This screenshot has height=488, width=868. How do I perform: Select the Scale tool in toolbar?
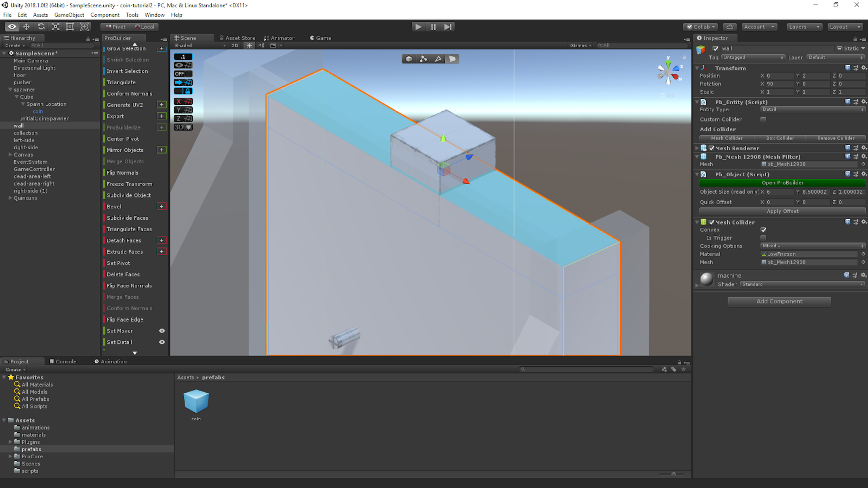[55, 27]
